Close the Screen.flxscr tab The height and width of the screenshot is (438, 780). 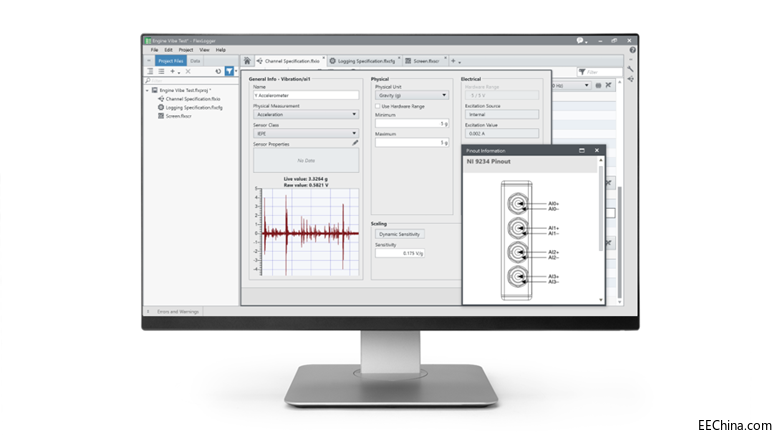[x=445, y=58]
